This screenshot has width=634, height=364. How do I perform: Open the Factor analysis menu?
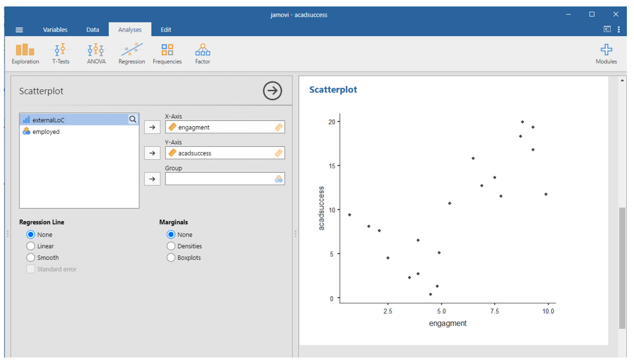point(202,54)
